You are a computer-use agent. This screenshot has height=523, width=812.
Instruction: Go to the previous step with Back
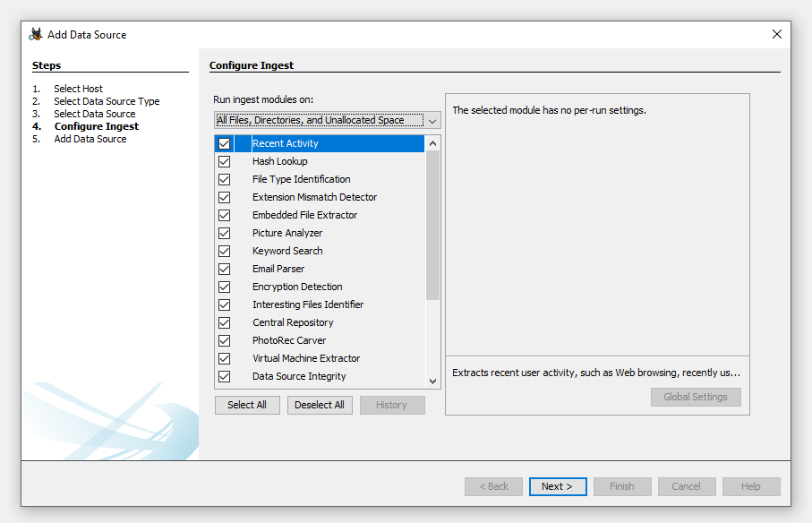[493, 486]
